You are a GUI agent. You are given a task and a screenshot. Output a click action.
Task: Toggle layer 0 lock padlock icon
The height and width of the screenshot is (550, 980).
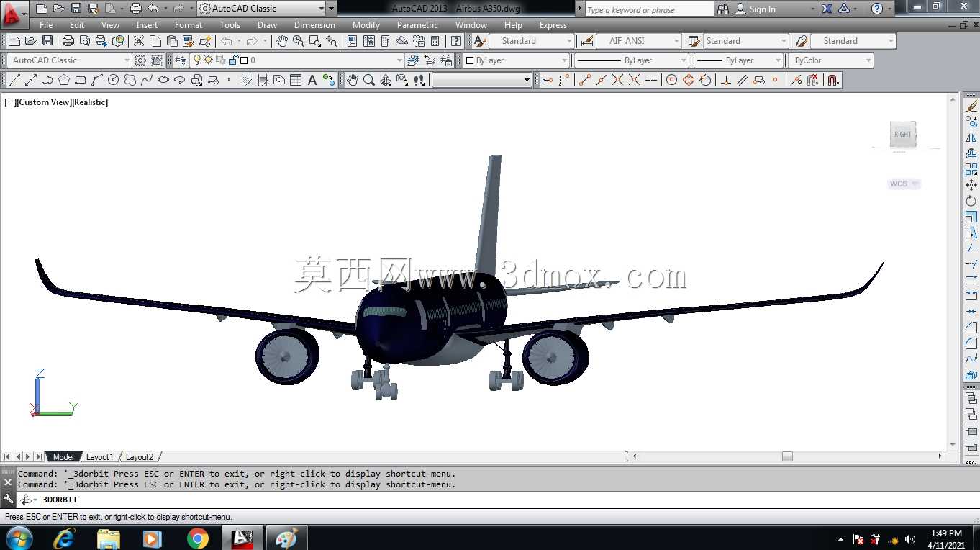(232, 60)
